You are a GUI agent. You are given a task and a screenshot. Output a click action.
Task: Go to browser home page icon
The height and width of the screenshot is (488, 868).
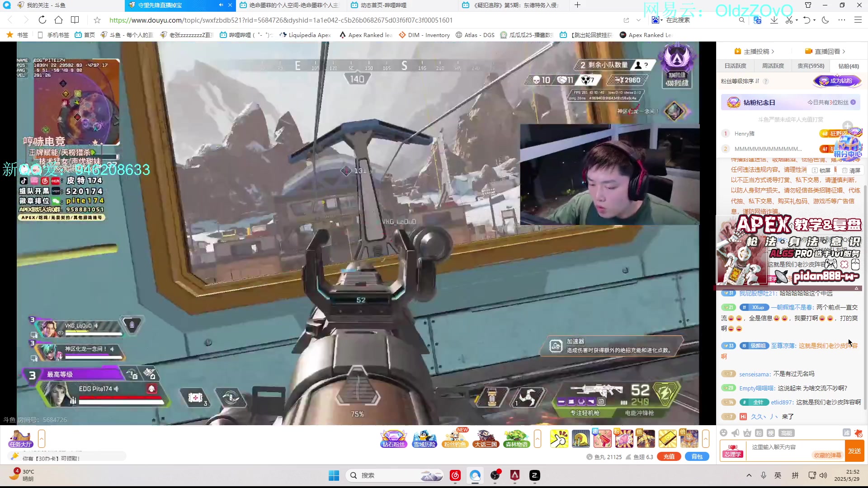(x=58, y=20)
